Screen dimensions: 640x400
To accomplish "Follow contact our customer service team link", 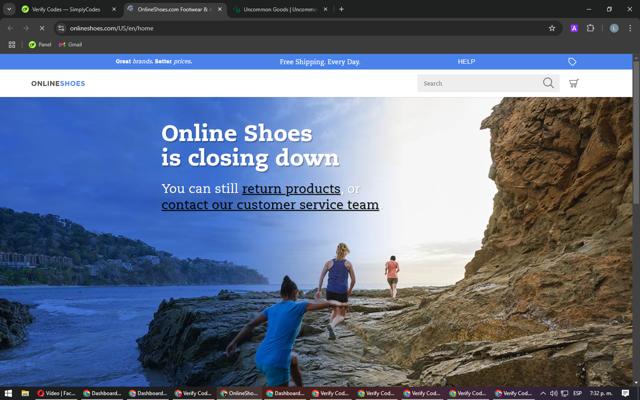I will (x=270, y=204).
